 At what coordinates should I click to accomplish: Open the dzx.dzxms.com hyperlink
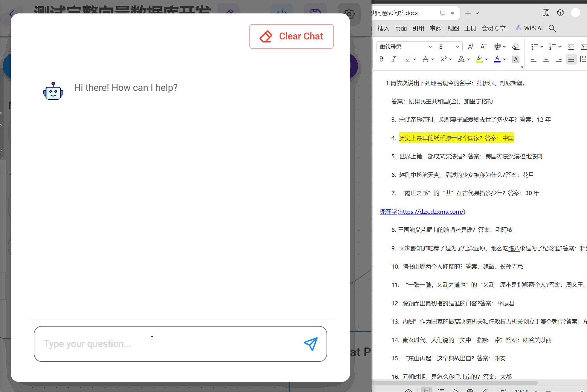(x=432, y=212)
